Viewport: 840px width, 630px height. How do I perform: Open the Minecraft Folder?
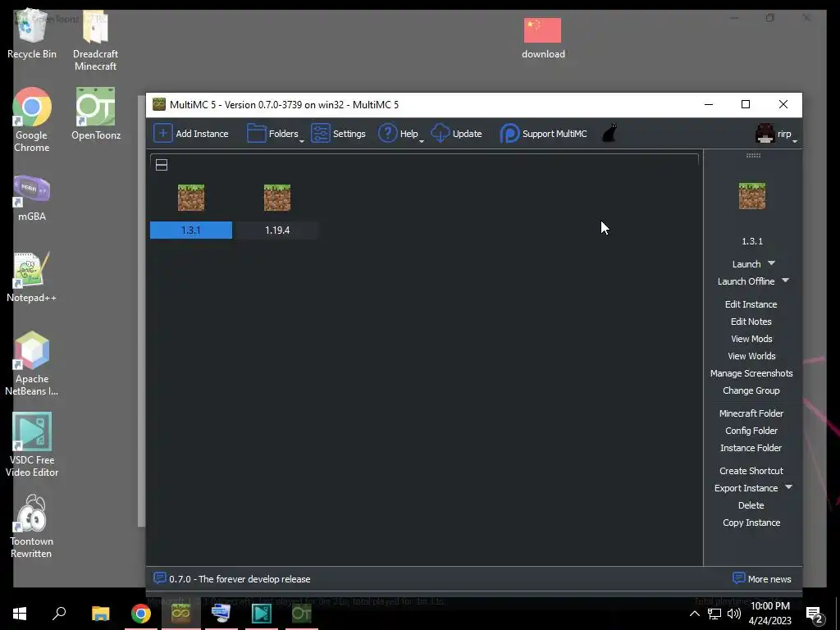[x=751, y=413]
